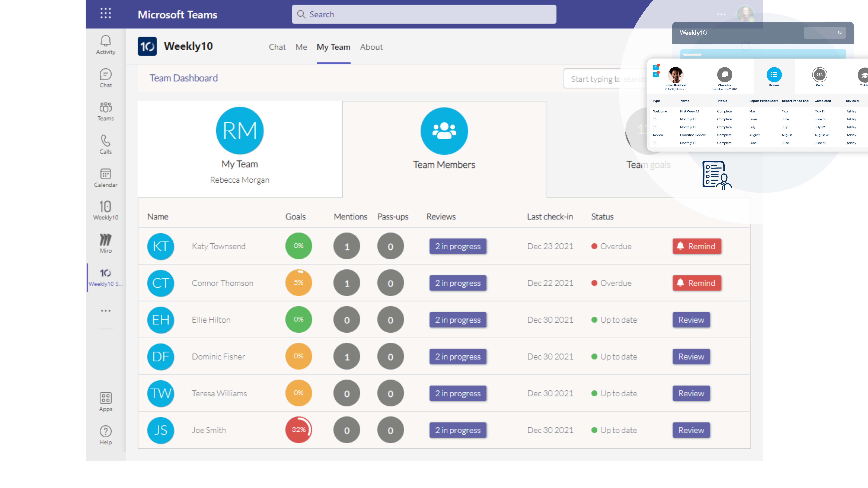Click the Teams top Search box
The height and width of the screenshot is (488, 868).
tap(424, 14)
